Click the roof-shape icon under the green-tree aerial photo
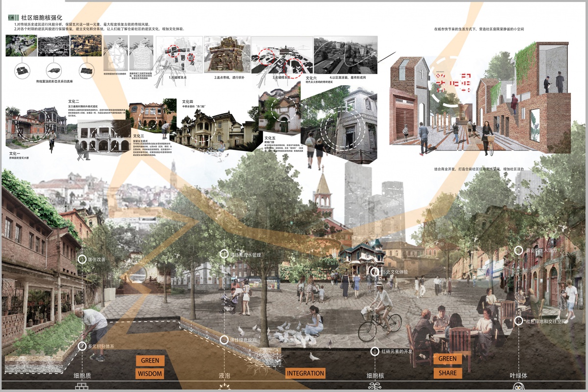The height and width of the screenshot is (392, 588). 22,71
